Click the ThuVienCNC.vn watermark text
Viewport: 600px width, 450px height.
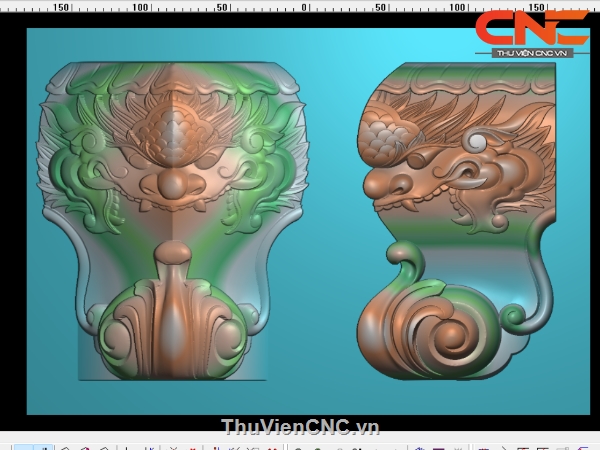[x=300, y=427]
